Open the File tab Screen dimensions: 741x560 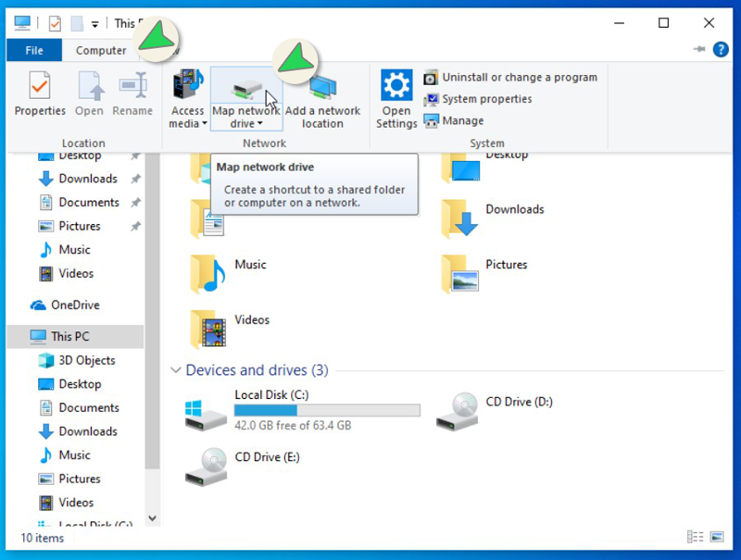click(x=34, y=51)
